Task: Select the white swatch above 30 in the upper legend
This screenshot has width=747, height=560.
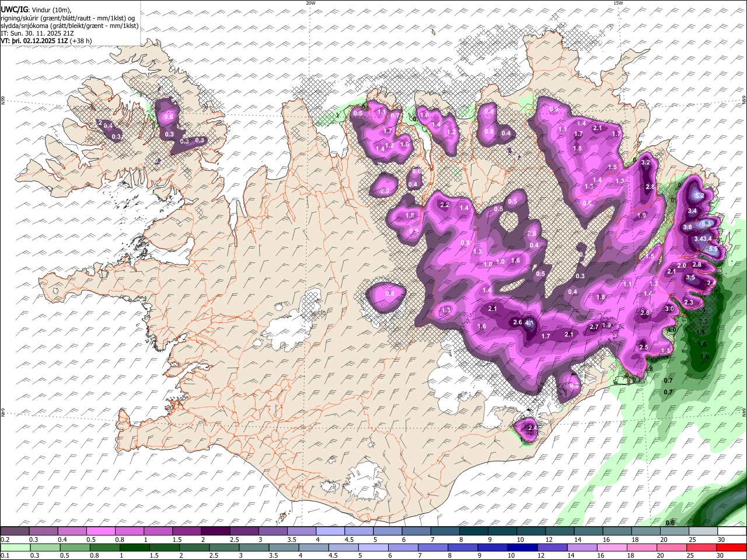Action: (x=732, y=530)
